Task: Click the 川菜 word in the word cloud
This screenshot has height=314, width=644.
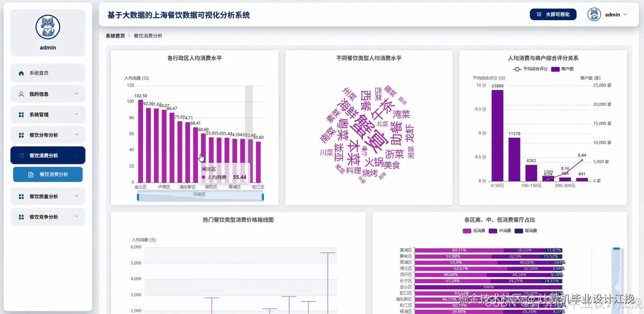Action: click(327, 153)
